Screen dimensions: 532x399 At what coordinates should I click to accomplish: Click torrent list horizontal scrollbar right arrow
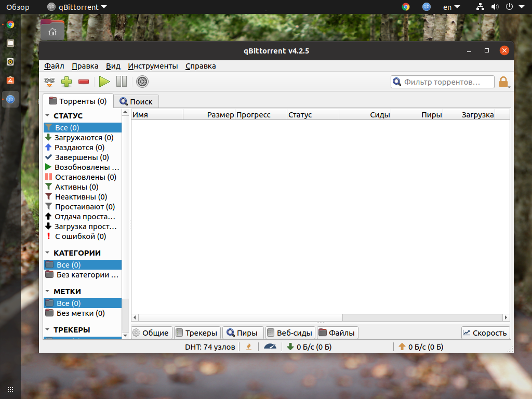point(506,317)
